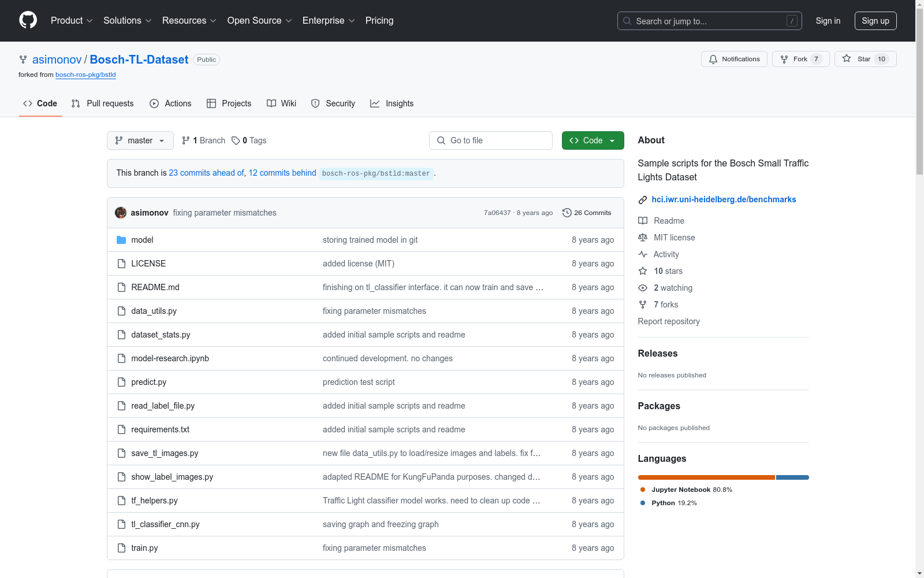Viewport: 924px width, 578px height.
Task: Click the fork icon in Fork button
Action: point(784,59)
